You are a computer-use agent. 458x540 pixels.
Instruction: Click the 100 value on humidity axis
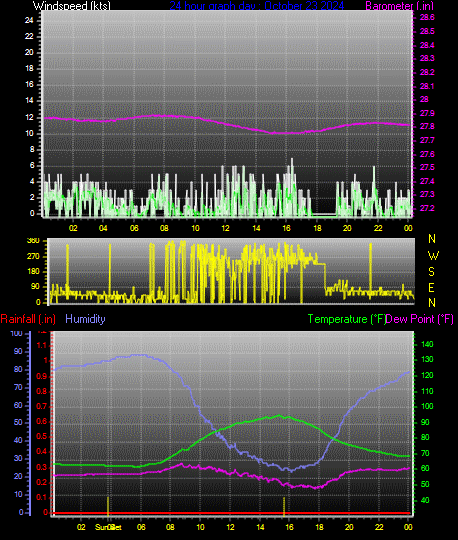[x=16, y=333]
